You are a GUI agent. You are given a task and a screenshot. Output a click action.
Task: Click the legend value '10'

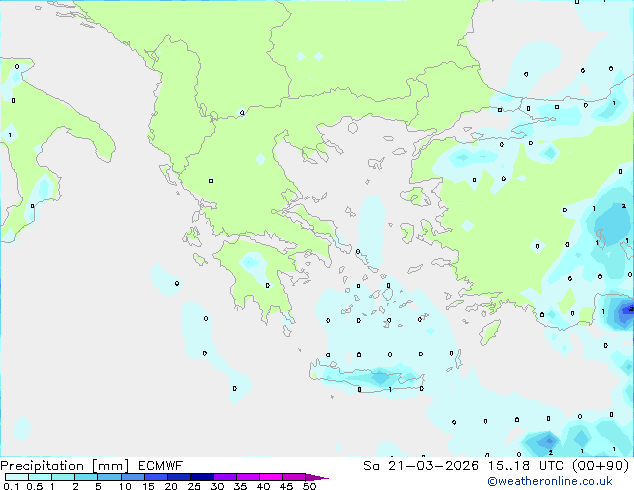coord(125,486)
